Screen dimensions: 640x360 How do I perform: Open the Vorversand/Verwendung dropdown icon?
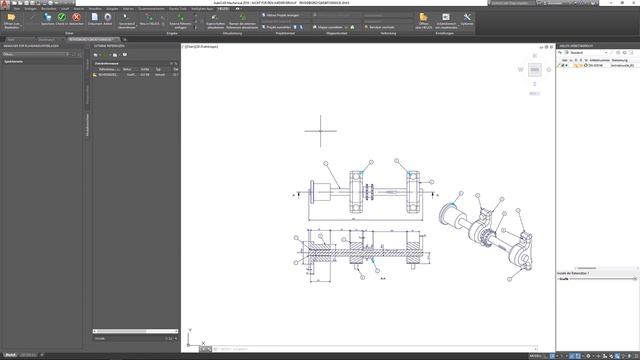126,18
